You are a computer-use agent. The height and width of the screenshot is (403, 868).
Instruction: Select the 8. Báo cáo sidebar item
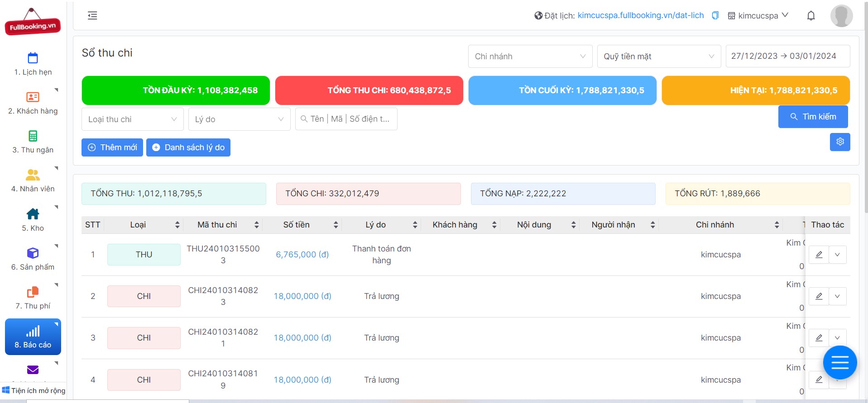[x=33, y=337]
